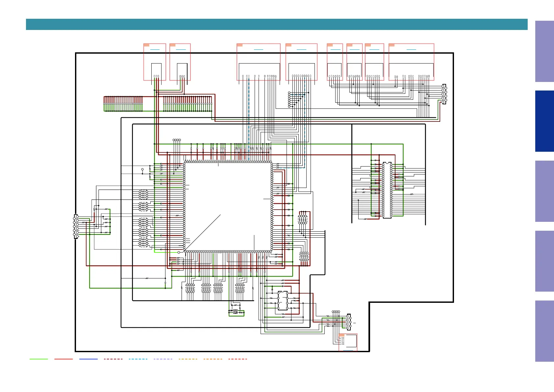Click the small eight-pin IC below the main chip
Screen dimensions: 554x392
click(283, 301)
